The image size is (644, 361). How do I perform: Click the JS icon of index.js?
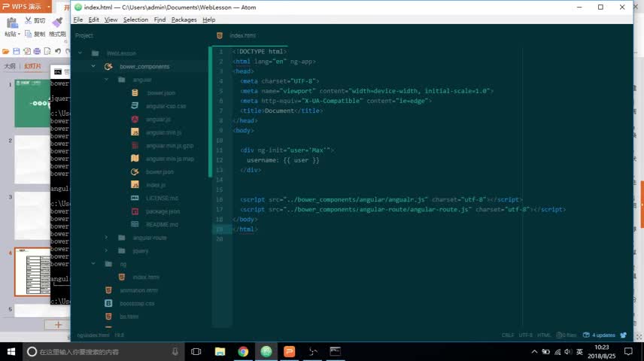pyautogui.click(x=135, y=185)
